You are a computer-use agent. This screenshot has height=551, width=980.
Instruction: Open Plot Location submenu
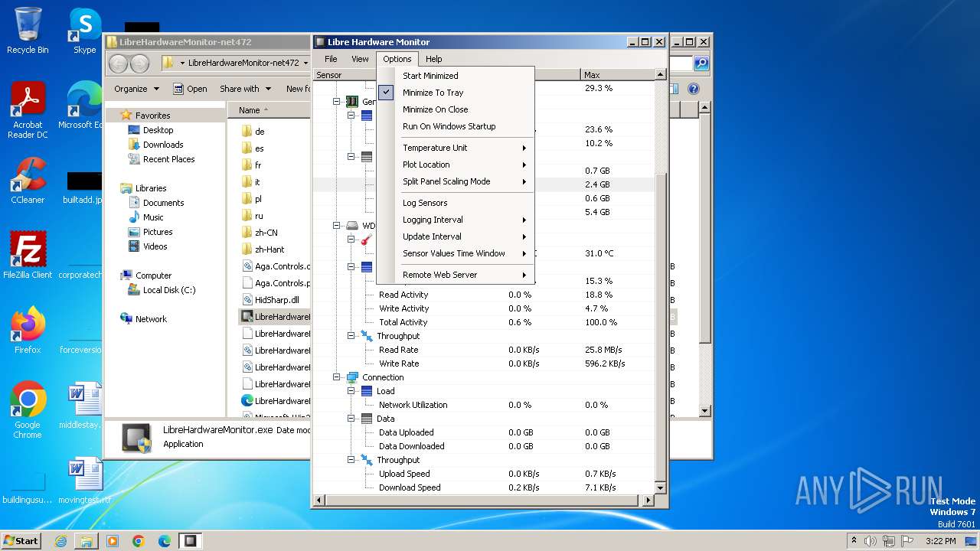pyautogui.click(x=455, y=165)
